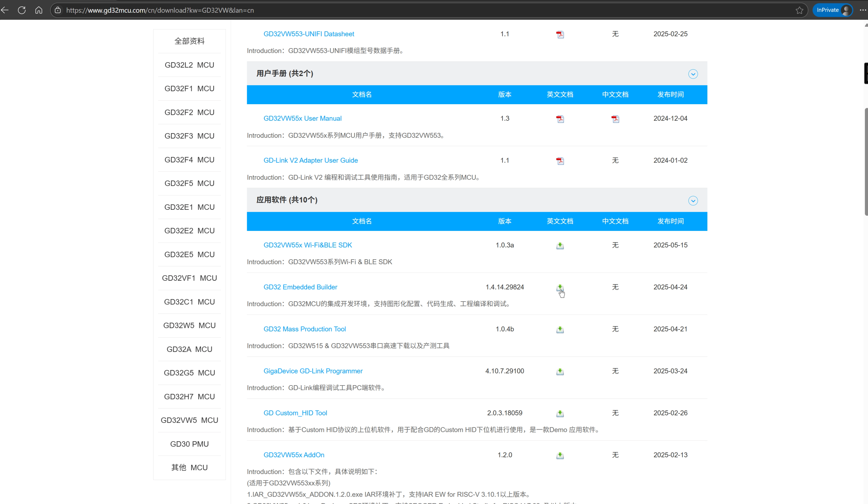868x504 pixels.
Task: Open GD32VW55x Wi-Fi&BLE SDK link
Action: tap(308, 245)
